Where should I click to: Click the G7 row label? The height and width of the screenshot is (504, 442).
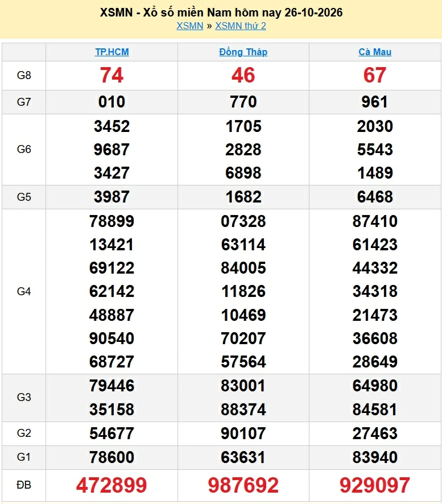coord(24,102)
